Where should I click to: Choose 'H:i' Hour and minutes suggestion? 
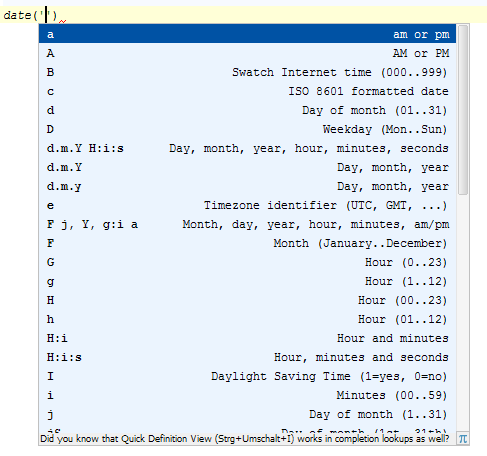click(x=247, y=338)
